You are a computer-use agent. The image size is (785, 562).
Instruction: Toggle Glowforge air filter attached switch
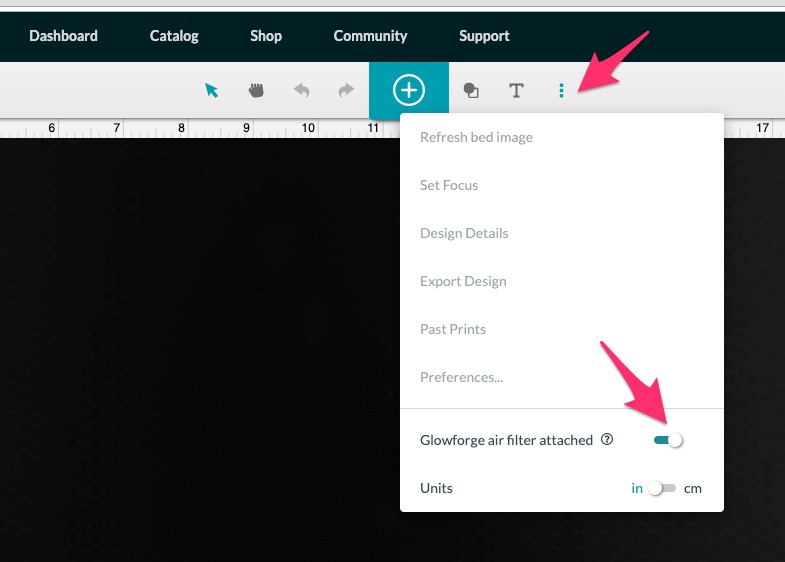coord(667,440)
